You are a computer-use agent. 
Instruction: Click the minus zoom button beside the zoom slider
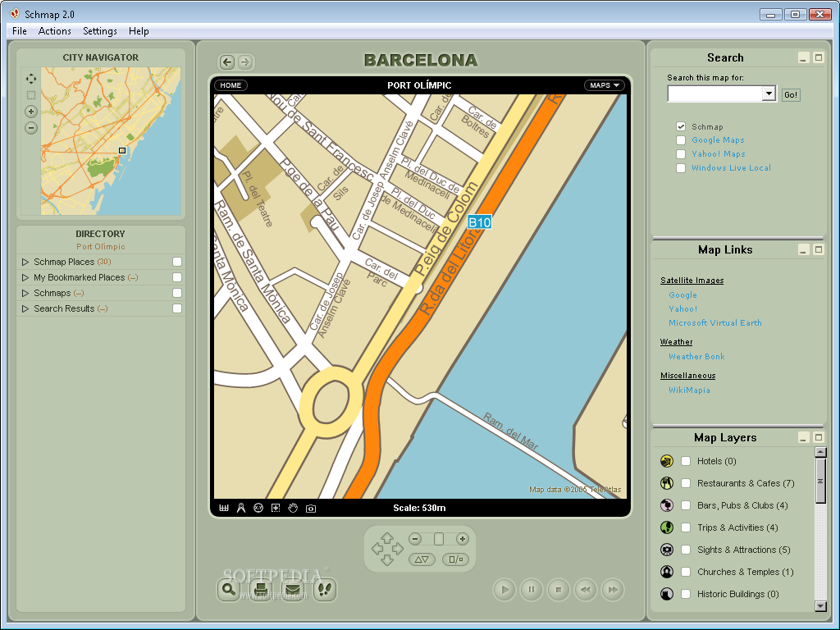415,539
